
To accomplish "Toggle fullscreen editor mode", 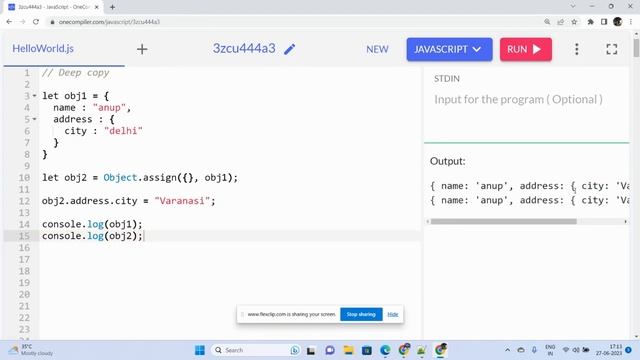I will tap(611, 49).
